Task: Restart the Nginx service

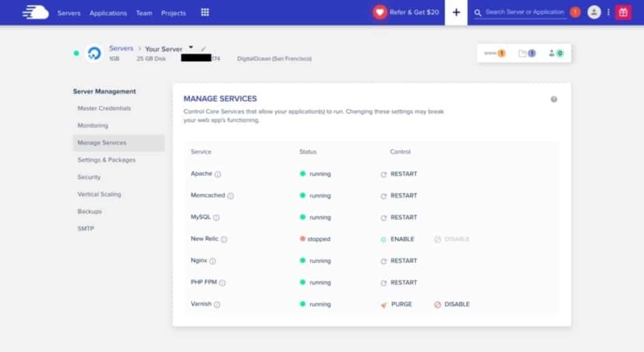Action: pos(399,261)
